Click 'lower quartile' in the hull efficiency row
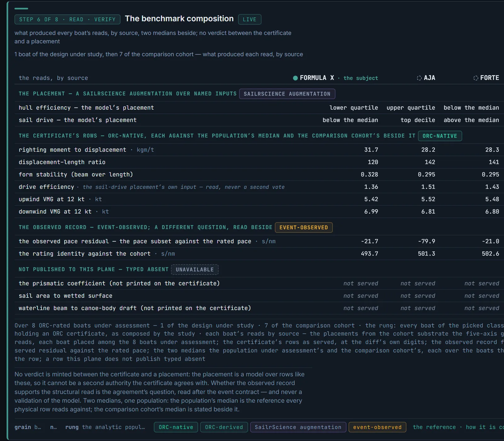504x441 pixels. 354,108
